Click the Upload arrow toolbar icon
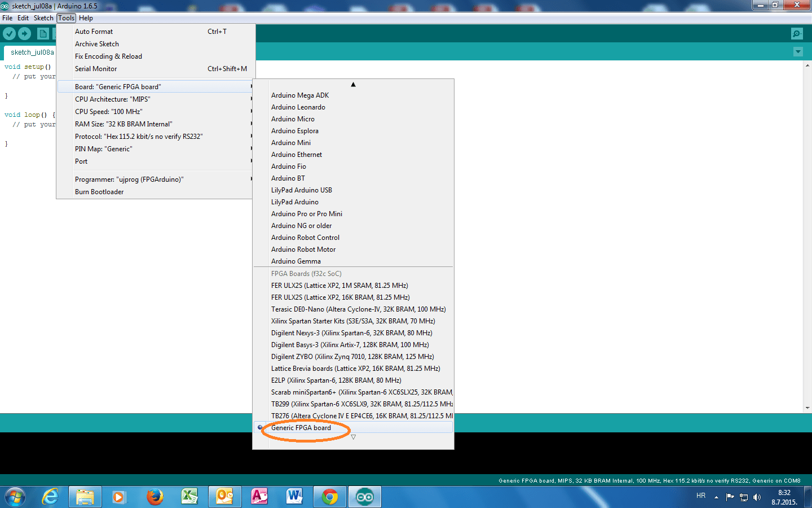The image size is (812, 508). tap(24, 34)
